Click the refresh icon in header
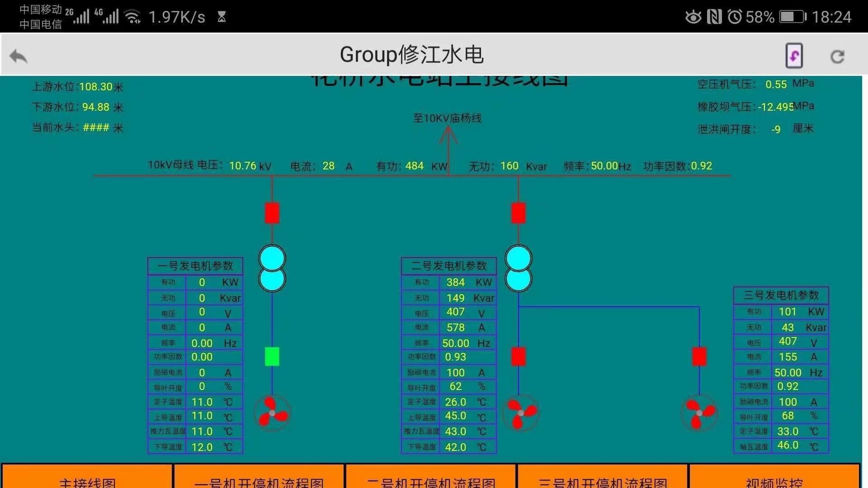 coord(837,56)
